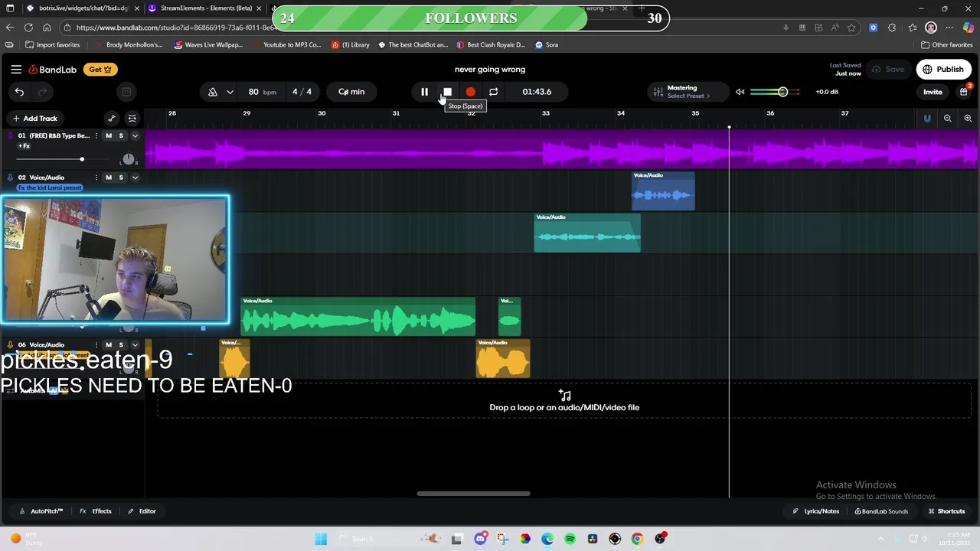Select the long green Voice/Audio clip
This screenshot has height=551, width=980.
[x=358, y=317]
